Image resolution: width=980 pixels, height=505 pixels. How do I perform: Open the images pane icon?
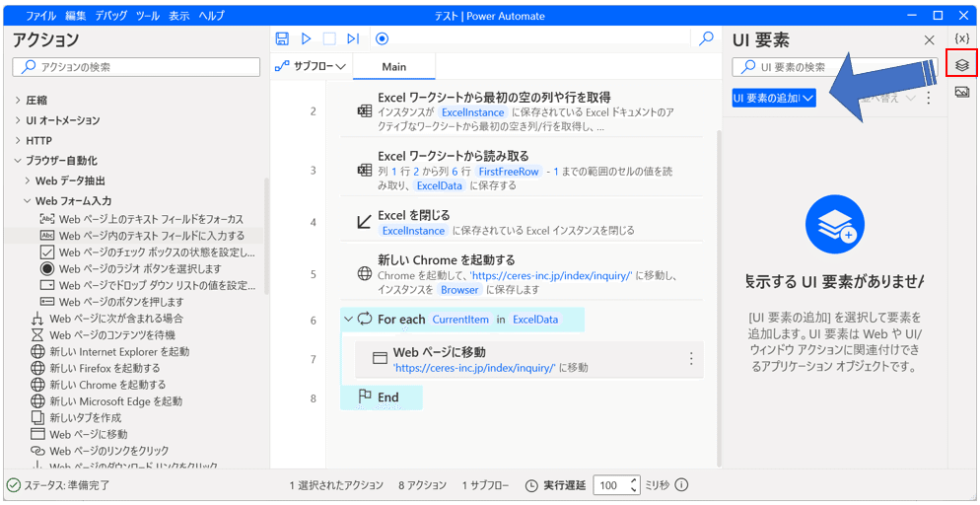pyautogui.click(x=962, y=92)
